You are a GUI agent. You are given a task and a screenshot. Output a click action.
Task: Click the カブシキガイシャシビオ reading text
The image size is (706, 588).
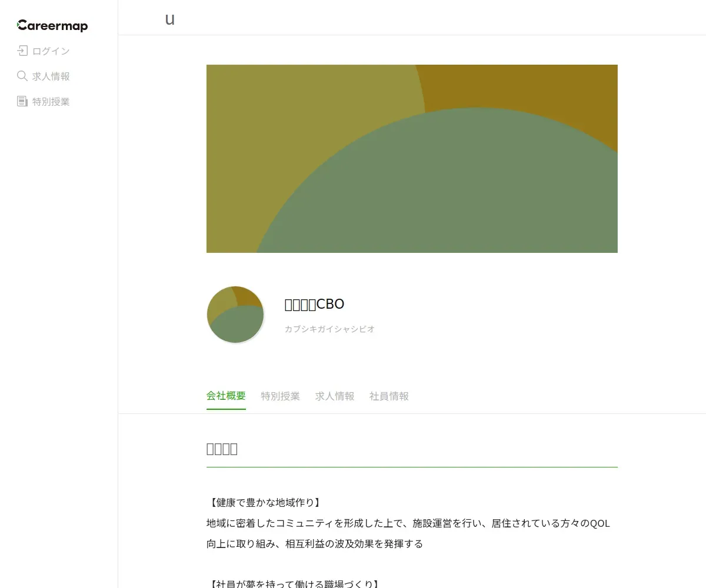(x=329, y=329)
